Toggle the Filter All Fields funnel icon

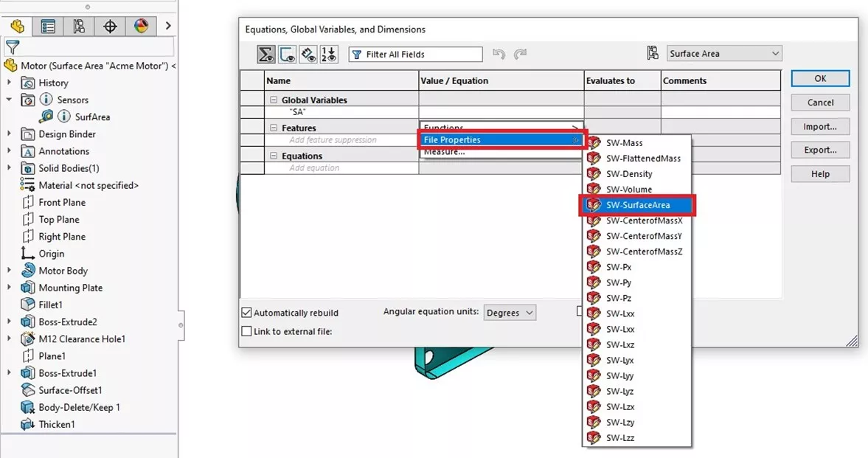coord(357,54)
